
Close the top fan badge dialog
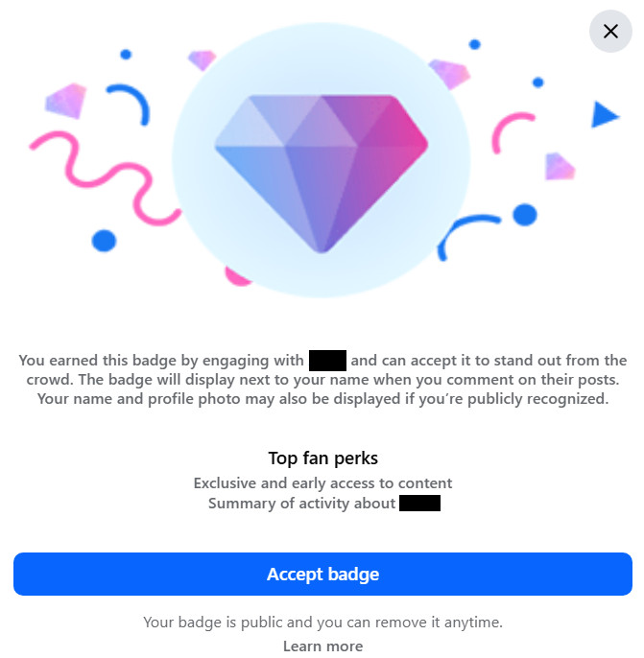pos(610,31)
